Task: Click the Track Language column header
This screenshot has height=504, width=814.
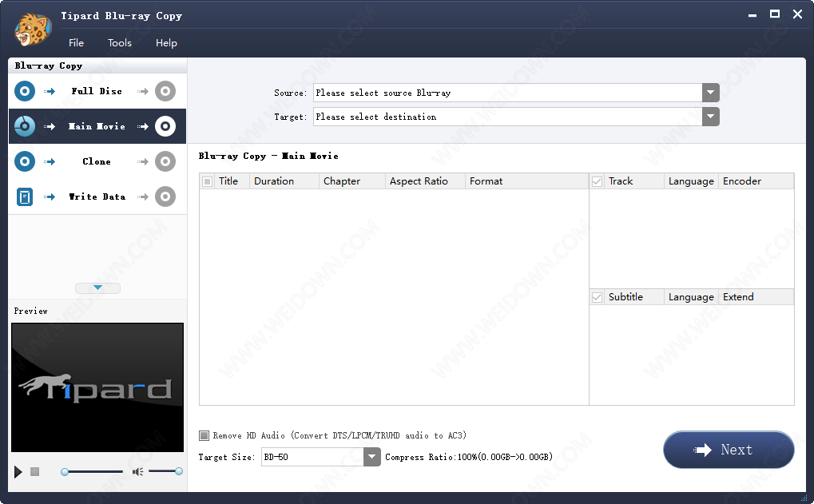Action: point(691,181)
